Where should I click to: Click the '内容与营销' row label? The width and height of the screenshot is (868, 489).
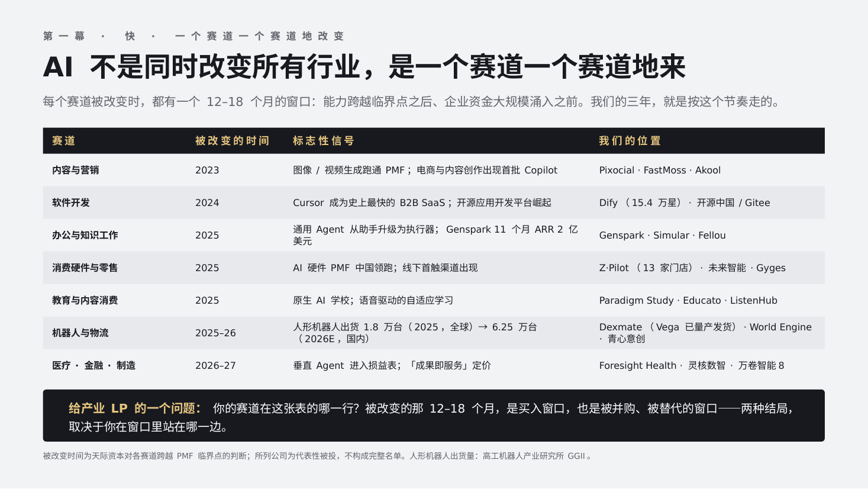(76, 170)
